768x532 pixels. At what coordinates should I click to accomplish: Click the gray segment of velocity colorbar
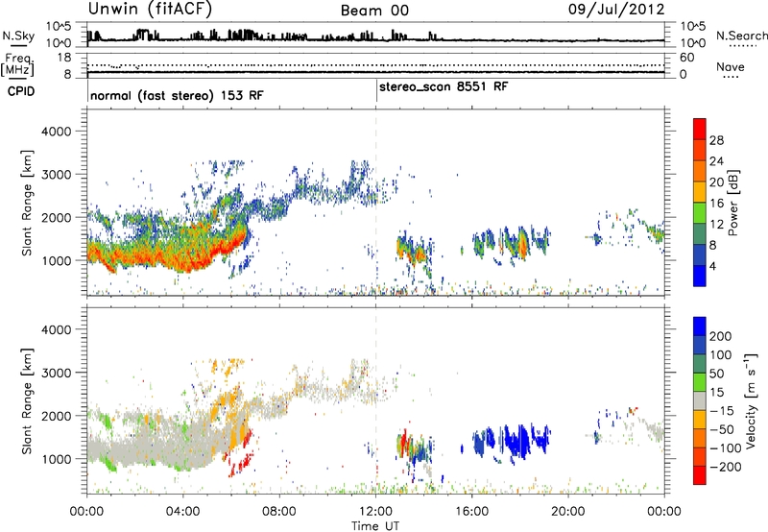700,401
